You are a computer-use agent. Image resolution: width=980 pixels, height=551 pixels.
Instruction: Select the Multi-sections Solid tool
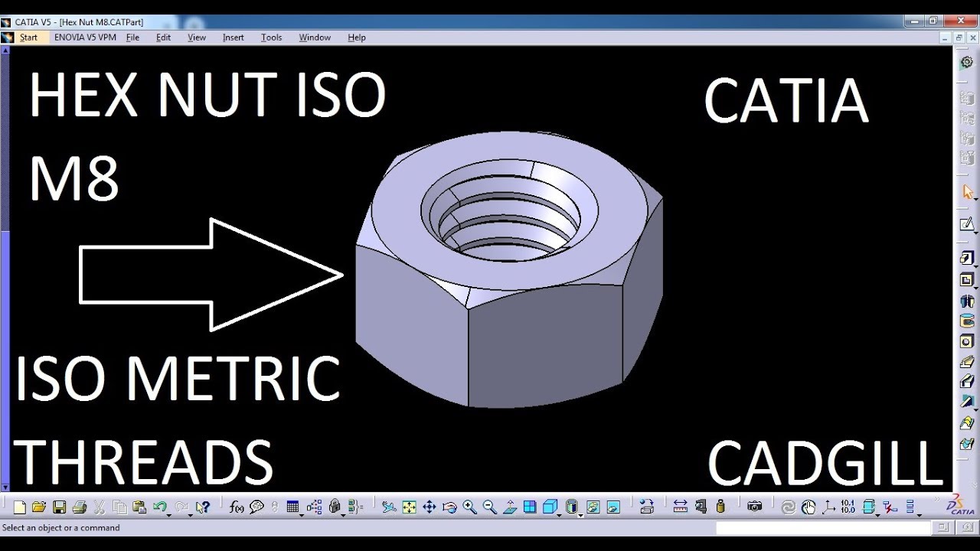967,422
